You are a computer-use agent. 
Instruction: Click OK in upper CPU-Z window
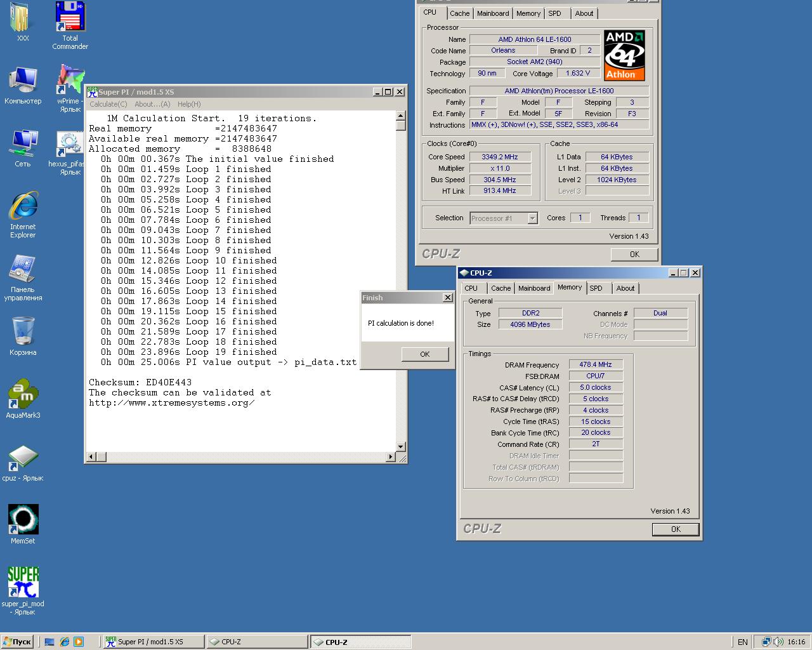tap(634, 254)
